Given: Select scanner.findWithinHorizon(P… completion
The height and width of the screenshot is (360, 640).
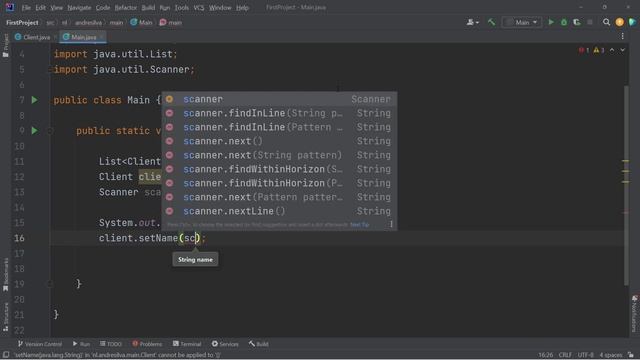Looking at the screenshot, I should (x=279, y=183).
